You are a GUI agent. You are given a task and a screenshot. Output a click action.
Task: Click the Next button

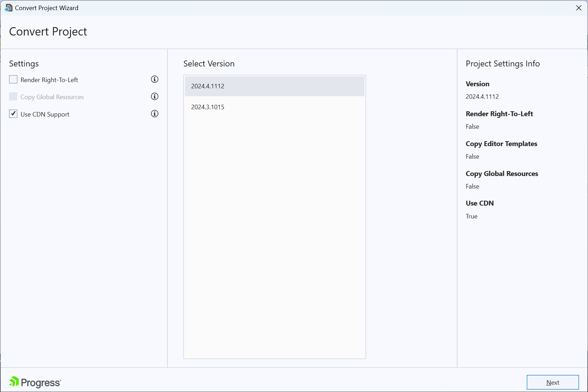click(553, 382)
